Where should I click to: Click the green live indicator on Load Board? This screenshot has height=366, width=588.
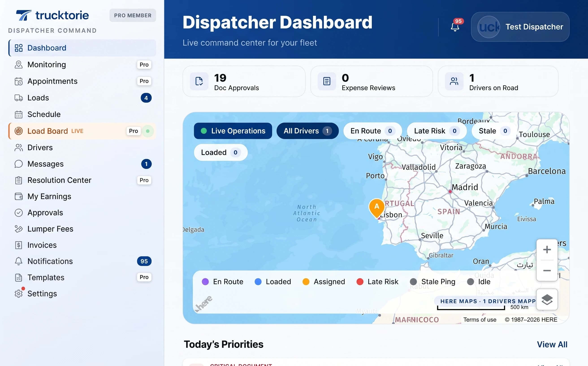pos(148,131)
